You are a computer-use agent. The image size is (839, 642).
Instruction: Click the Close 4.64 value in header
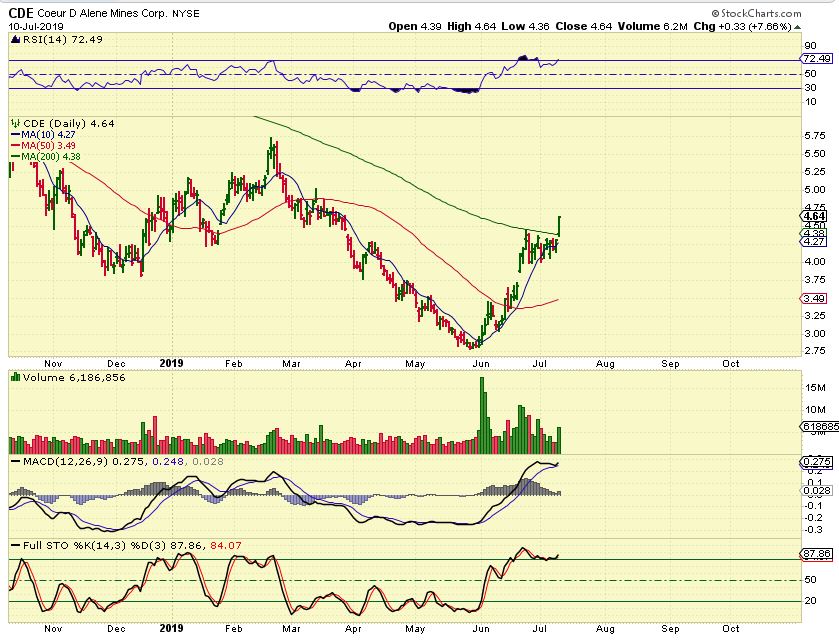click(583, 26)
